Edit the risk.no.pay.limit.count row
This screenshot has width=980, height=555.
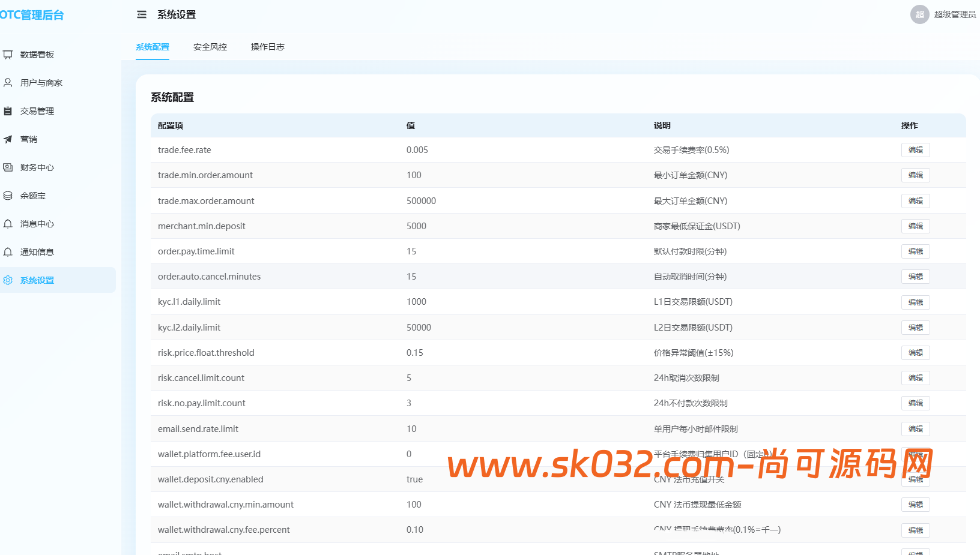click(915, 403)
